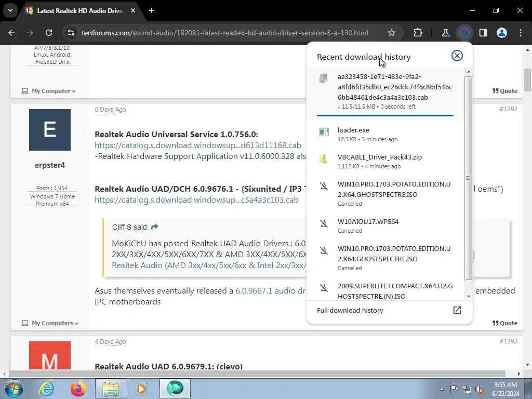Open Full download history

coord(389,311)
